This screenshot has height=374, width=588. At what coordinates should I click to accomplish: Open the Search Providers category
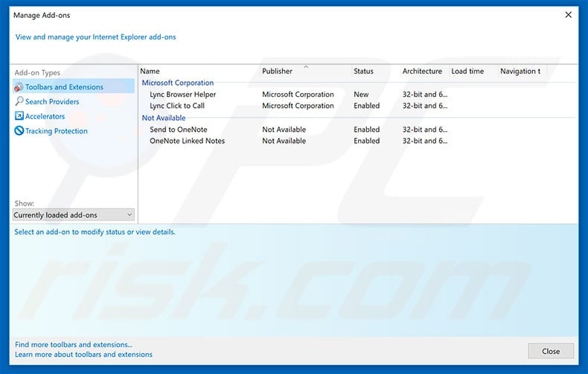(52, 101)
